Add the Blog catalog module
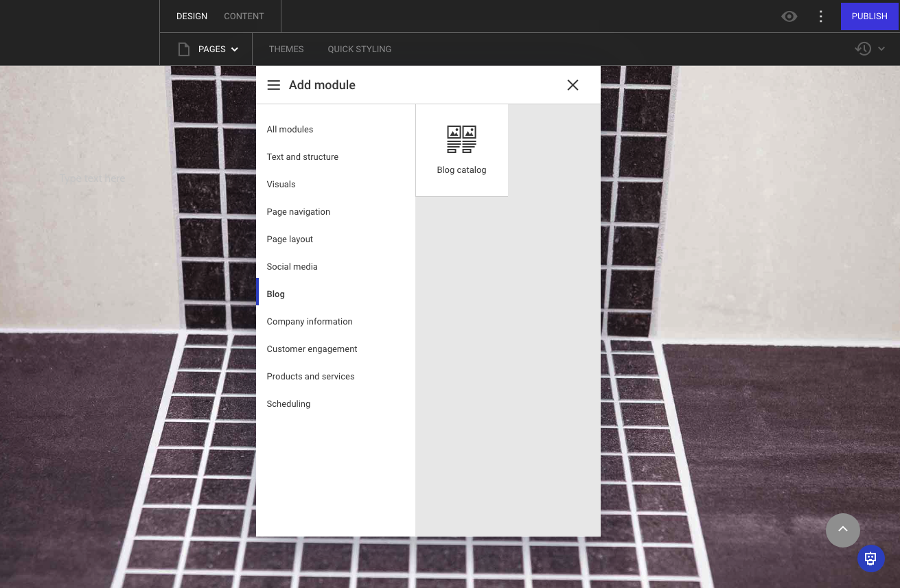 (x=462, y=150)
